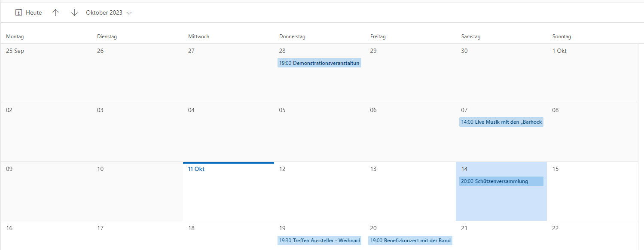Screen dimensions: 644x250
Task: Jump to today via Heute button
Action: (29, 12)
